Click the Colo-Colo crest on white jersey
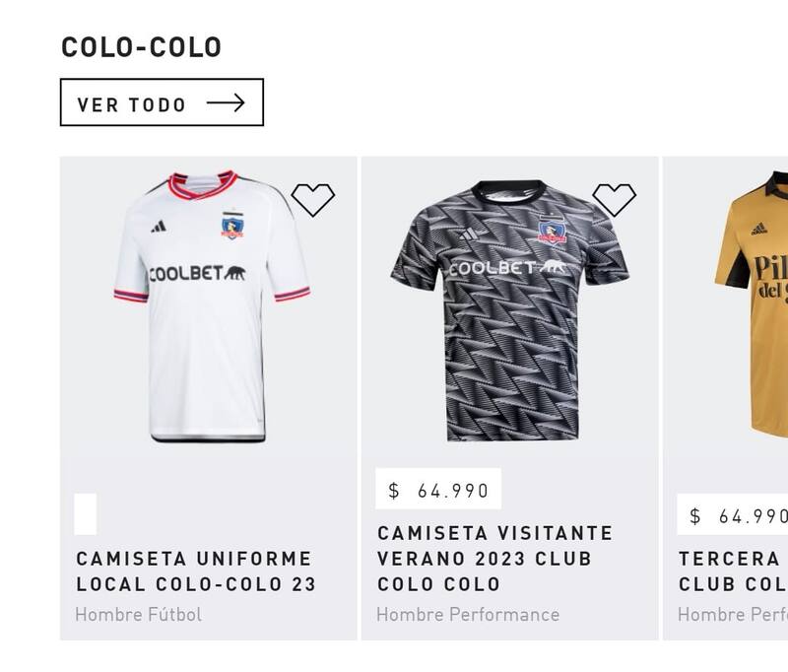The width and height of the screenshot is (788, 672). point(234,226)
